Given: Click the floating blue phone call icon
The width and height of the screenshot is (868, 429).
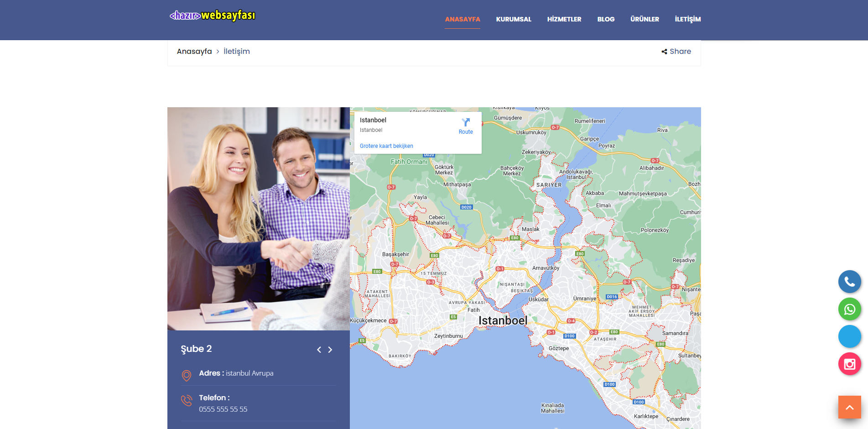Looking at the screenshot, I should 849,282.
